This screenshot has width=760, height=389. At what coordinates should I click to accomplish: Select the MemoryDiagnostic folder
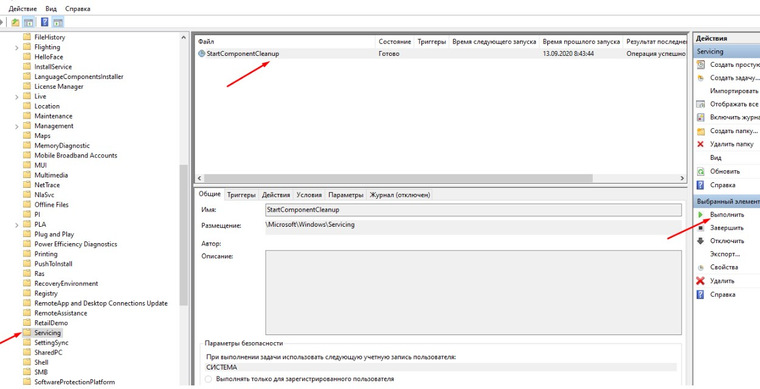62,145
